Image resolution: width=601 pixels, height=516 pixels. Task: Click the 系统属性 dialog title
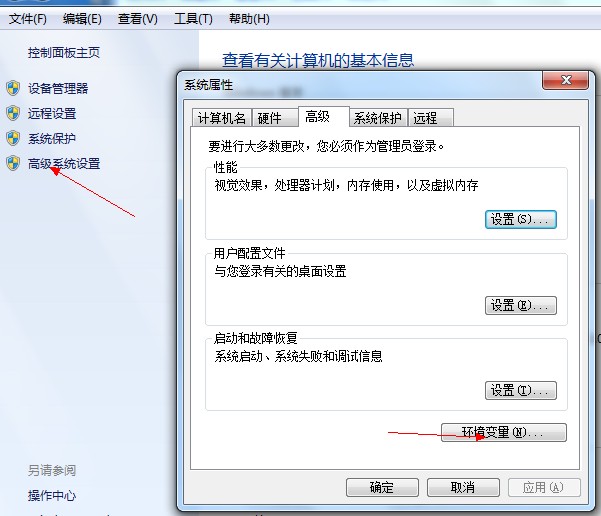coord(208,85)
